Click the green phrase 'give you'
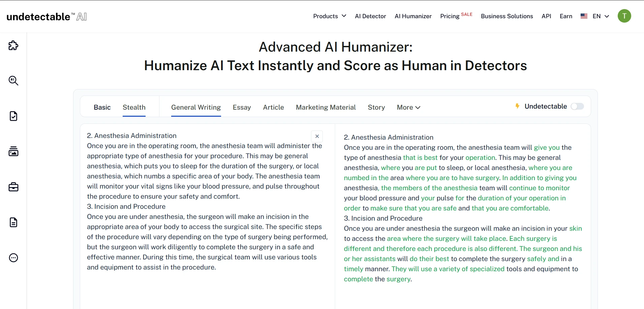 (x=547, y=147)
